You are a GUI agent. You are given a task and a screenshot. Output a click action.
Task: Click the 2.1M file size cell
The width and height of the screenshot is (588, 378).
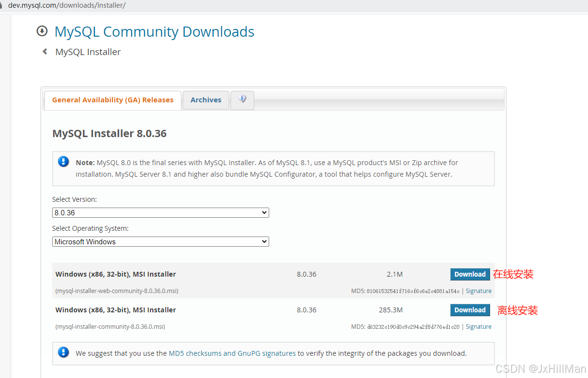395,274
